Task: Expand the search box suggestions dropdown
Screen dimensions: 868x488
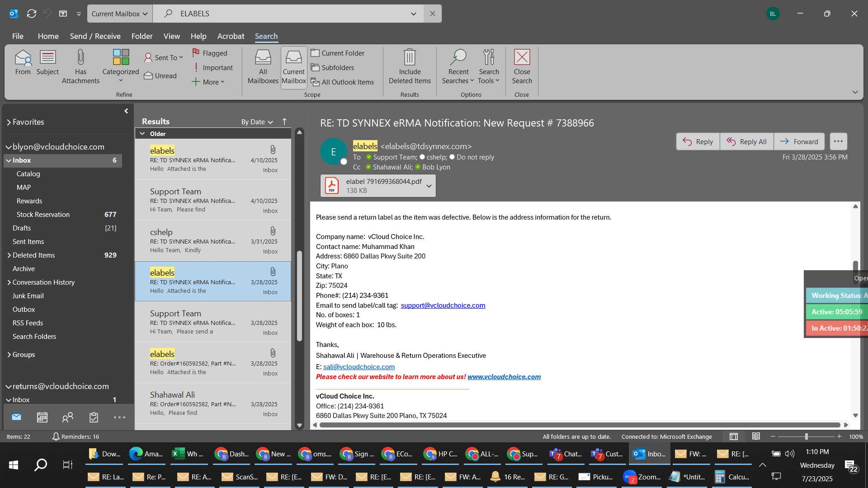Action: tap(413, 14)
